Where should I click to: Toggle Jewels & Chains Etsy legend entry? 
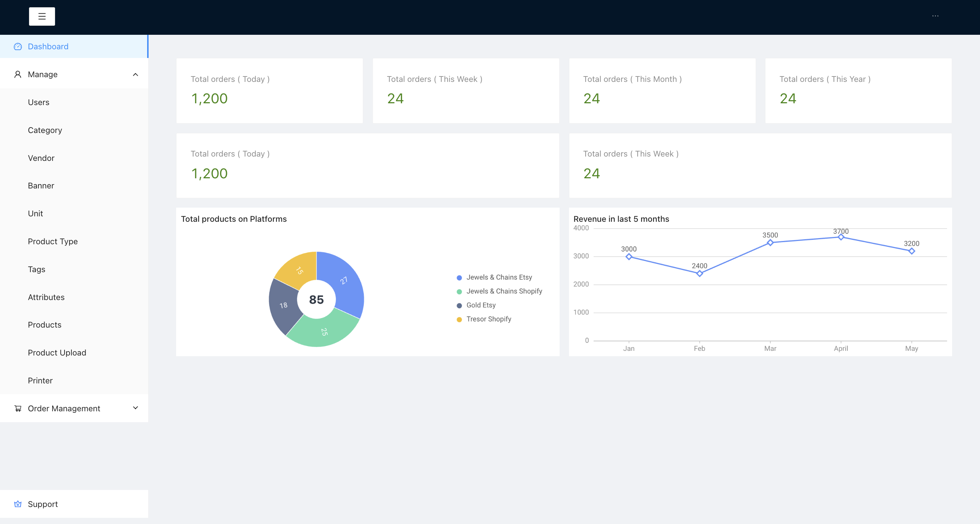[x=499, y=277]
